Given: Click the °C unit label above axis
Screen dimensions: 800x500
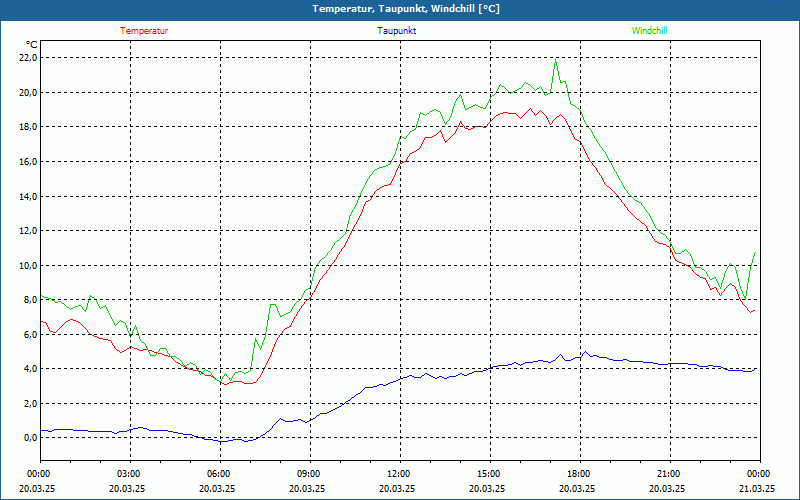Looking at the screenshot, I should click(x=31, y=44).
